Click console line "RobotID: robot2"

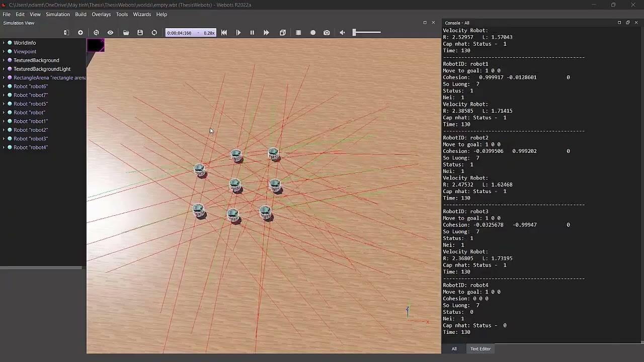(x=465, y=138)
